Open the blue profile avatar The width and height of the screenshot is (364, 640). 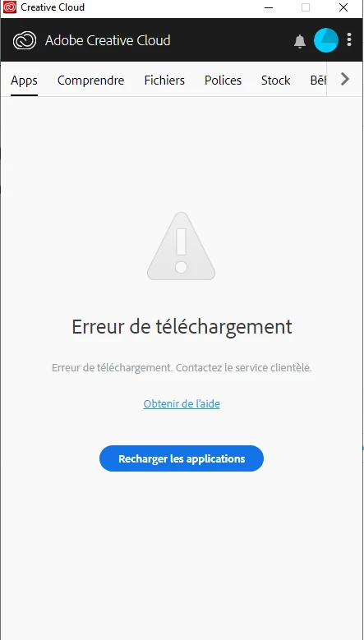tap(326, 40)
